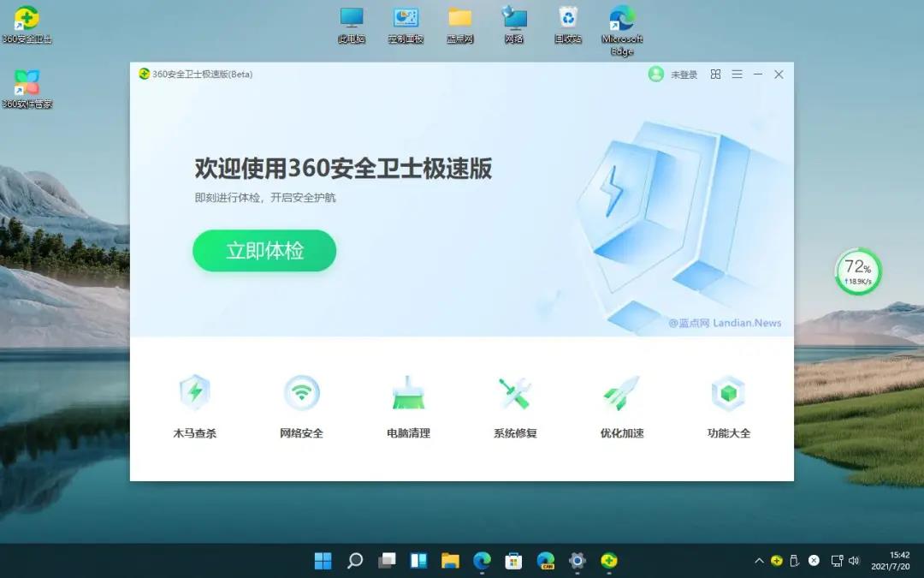The image size is (924, 578).
Task: Expand hidden tray icons chevron
Action: click(x=759, y=561)
